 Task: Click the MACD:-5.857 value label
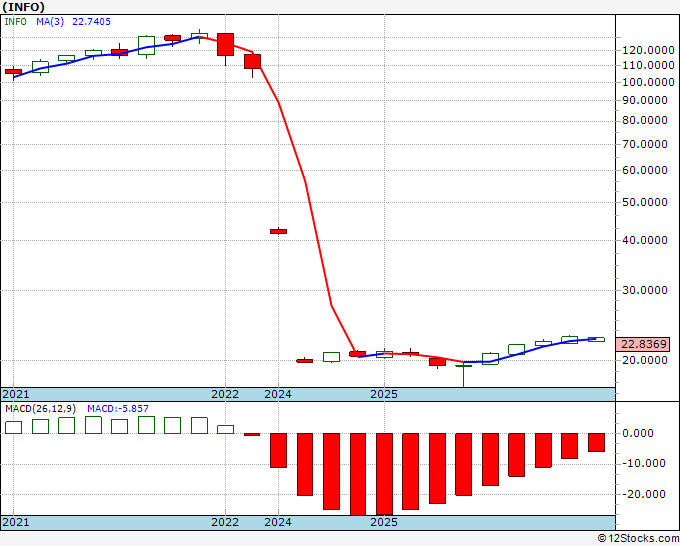[x=118, y=409]
